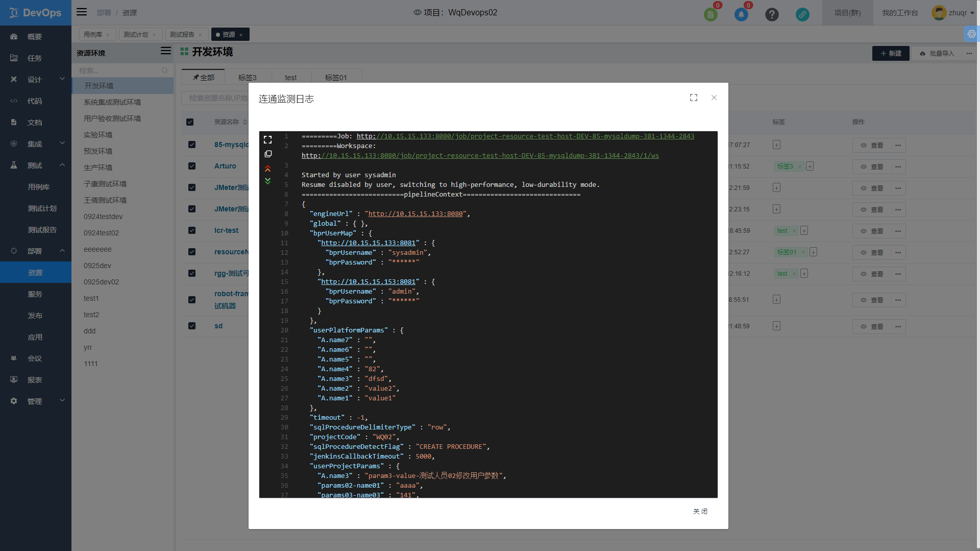
Task: Click 查看 in the Arturo row
Action: click(872, 167)
